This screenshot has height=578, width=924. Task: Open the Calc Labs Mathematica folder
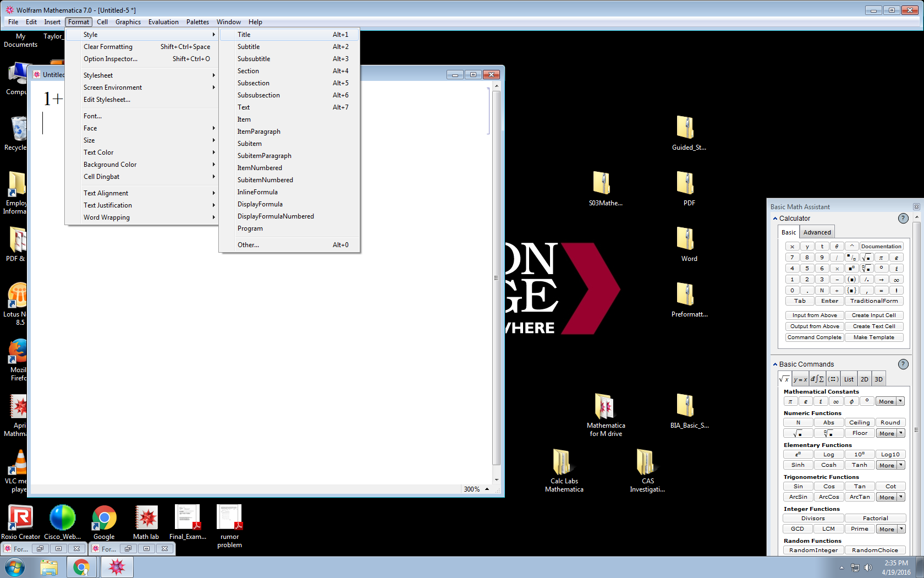click(564, 471)
